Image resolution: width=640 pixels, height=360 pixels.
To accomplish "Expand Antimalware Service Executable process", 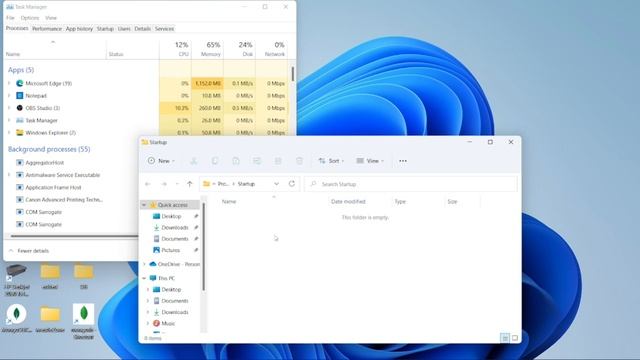I will tap(9, 175).
